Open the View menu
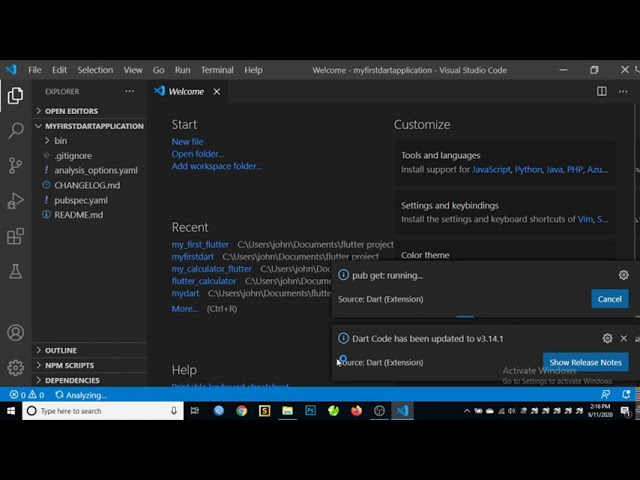Viewport: 640px width, 480px height. (133, 70)
